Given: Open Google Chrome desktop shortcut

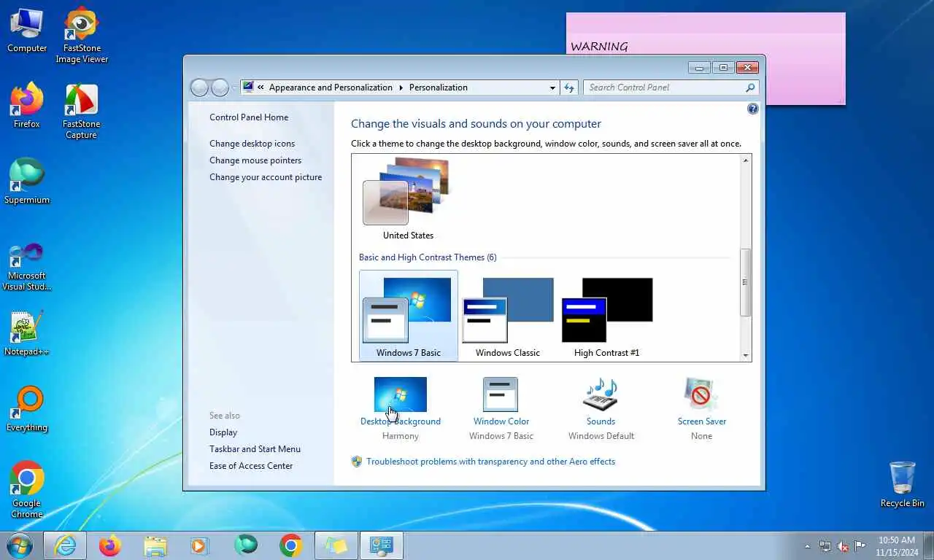Looking at the screenshot, I should click(x=27, y=489).
